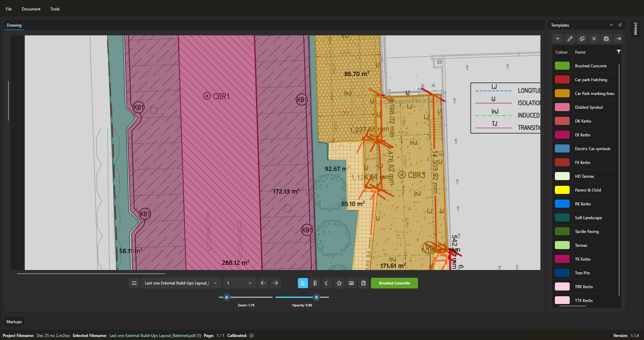Save templates using the save icon

pos(606,39)
